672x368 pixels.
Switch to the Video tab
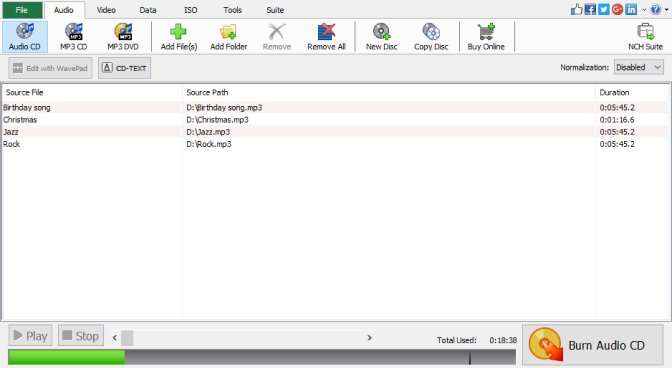coord(106,10)
